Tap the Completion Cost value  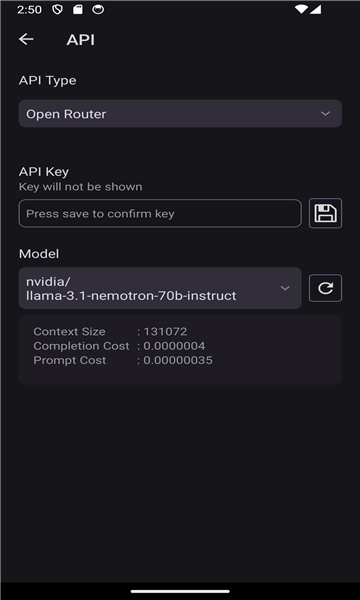174,346
